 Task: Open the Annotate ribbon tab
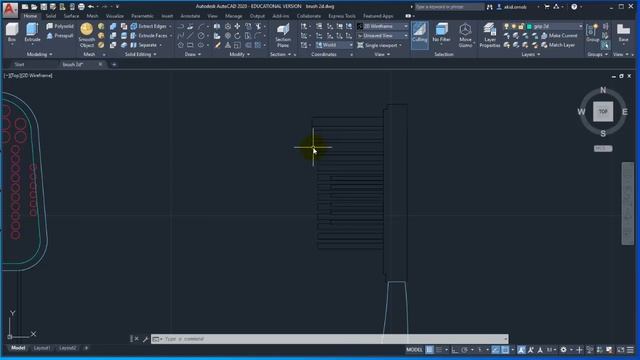tap(190, 16)
